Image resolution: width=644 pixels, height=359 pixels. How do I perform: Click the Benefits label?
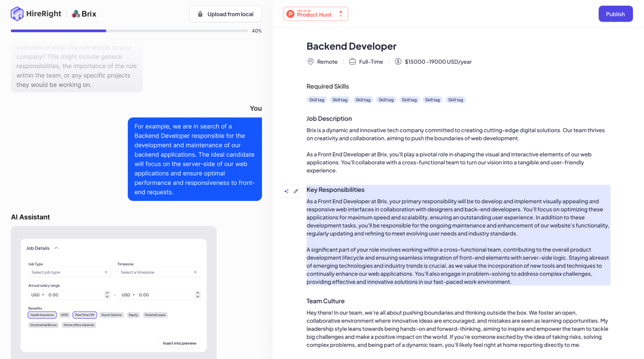[35, 308]
